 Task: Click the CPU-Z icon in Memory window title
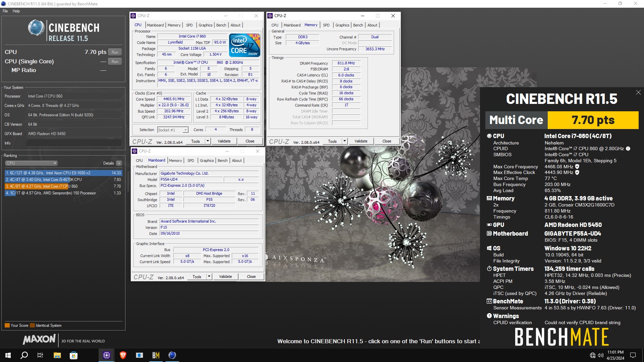pos(270,16)
